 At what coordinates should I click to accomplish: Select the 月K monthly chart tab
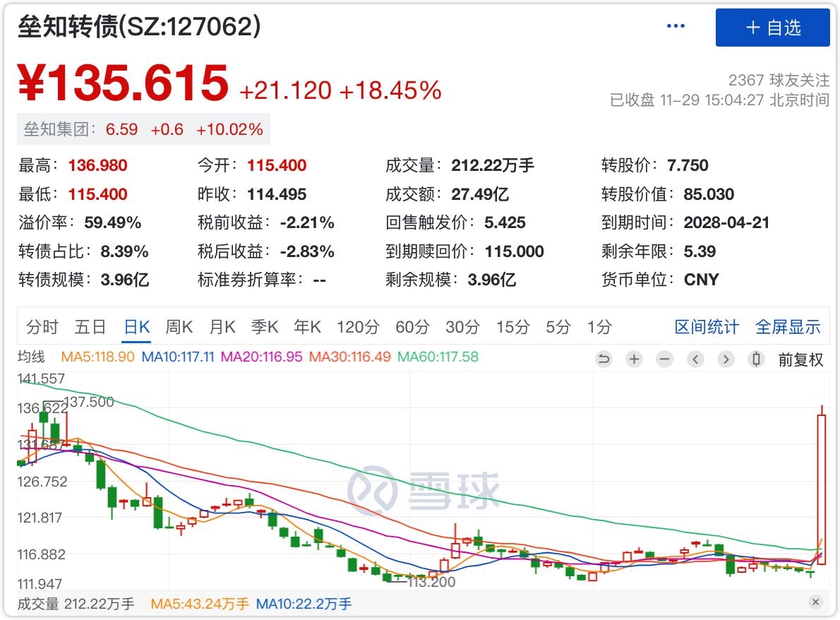222,327
